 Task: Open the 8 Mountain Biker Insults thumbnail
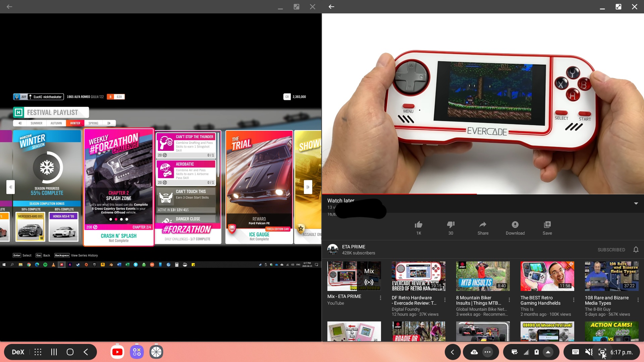[482, 276]
